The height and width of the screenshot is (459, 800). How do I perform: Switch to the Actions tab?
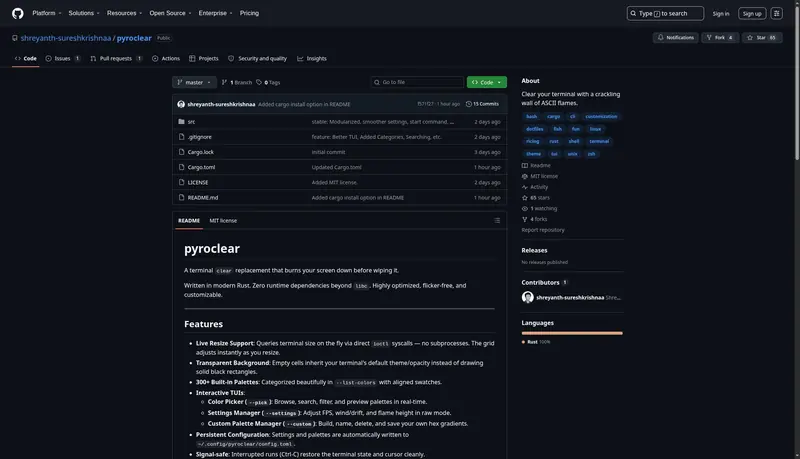point(166,59)
